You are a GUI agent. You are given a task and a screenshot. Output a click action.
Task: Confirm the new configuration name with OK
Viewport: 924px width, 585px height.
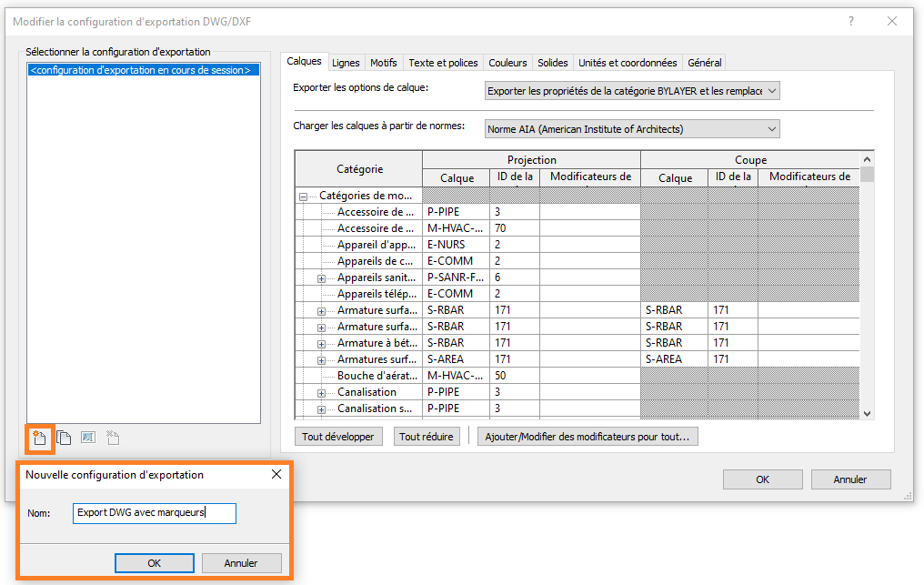[x=154, y=563]
